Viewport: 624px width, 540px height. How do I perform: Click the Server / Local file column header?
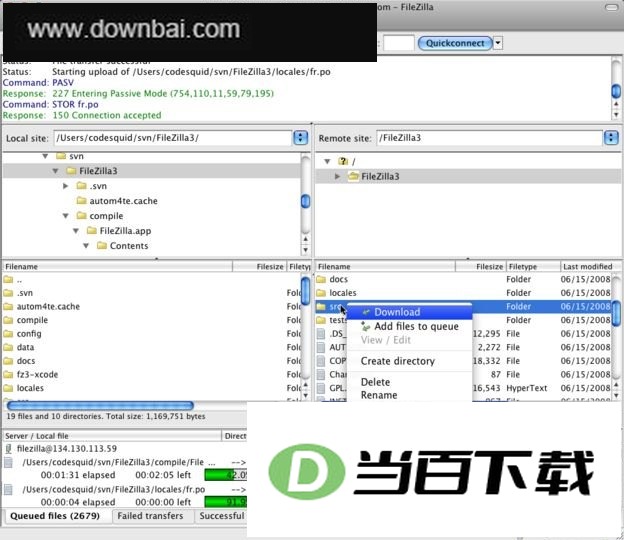click(112, 436)
